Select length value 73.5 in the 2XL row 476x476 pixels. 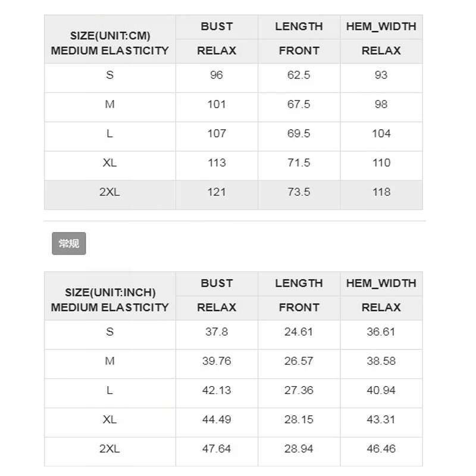pos(299,192)
